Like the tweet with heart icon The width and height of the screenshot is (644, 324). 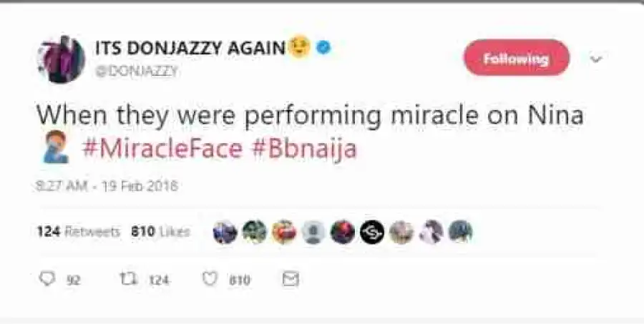[209, 279]
